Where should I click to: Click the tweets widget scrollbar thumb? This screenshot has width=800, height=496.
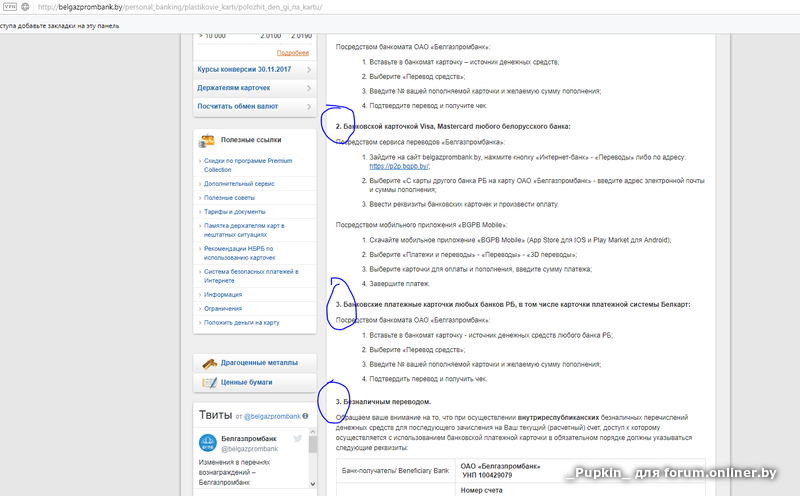[x=313, y=444]
